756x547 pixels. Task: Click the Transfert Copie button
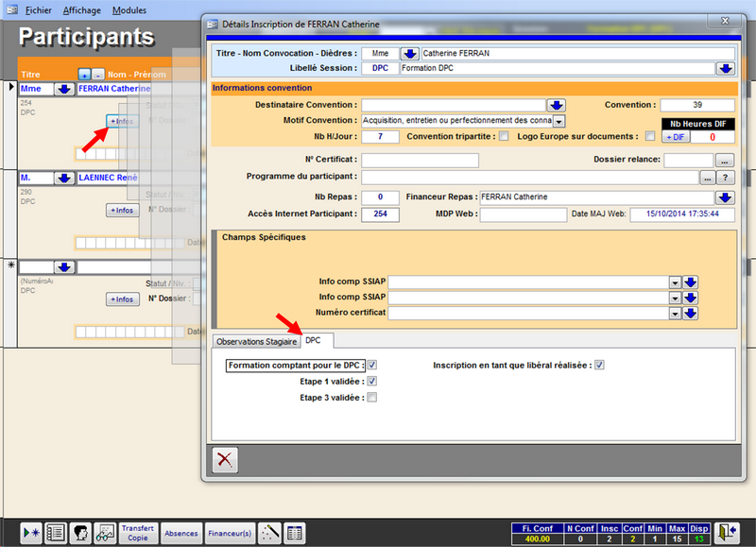[x=138, y=533]
